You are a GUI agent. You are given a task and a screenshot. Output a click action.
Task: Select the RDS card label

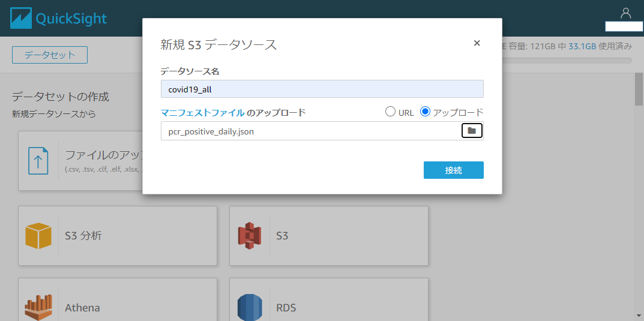pos(286,307)
